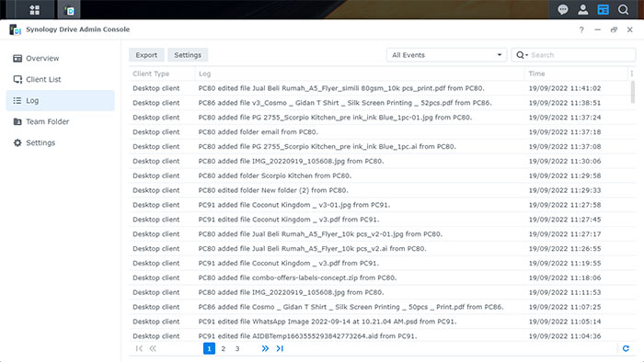Screen dimensions: 644x362
Task: Go to previous page double arrow
Action: pos(153,348)
